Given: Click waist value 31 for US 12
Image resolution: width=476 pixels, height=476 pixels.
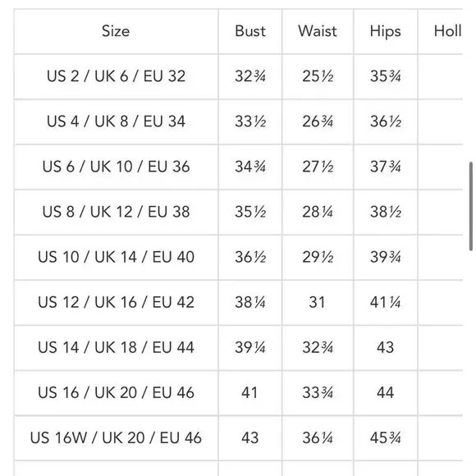Looking at the screenshot, I should (317, 302).
